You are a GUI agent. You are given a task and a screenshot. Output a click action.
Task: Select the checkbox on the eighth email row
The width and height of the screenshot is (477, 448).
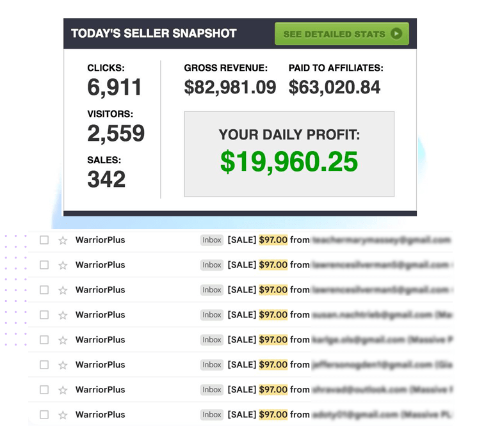44,415
